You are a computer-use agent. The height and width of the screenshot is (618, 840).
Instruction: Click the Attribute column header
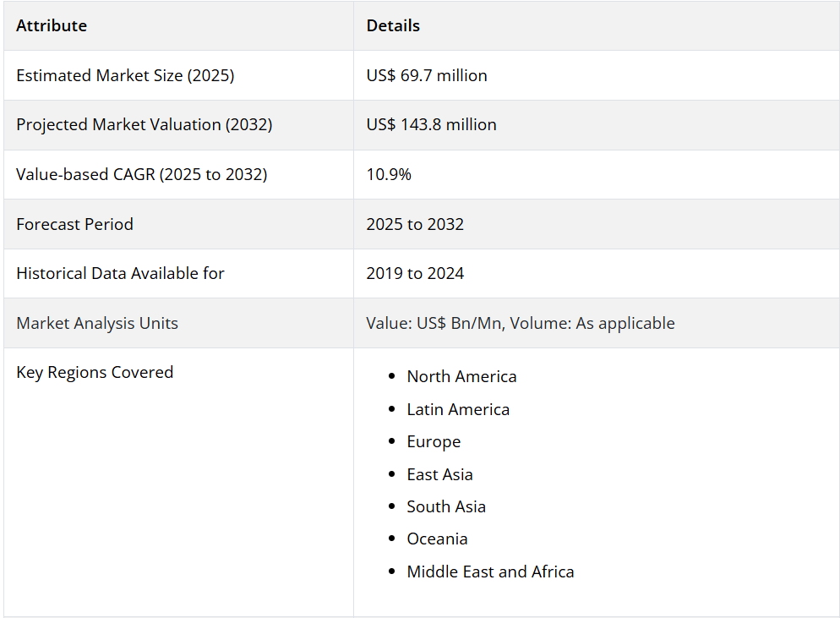click(52, 25)
